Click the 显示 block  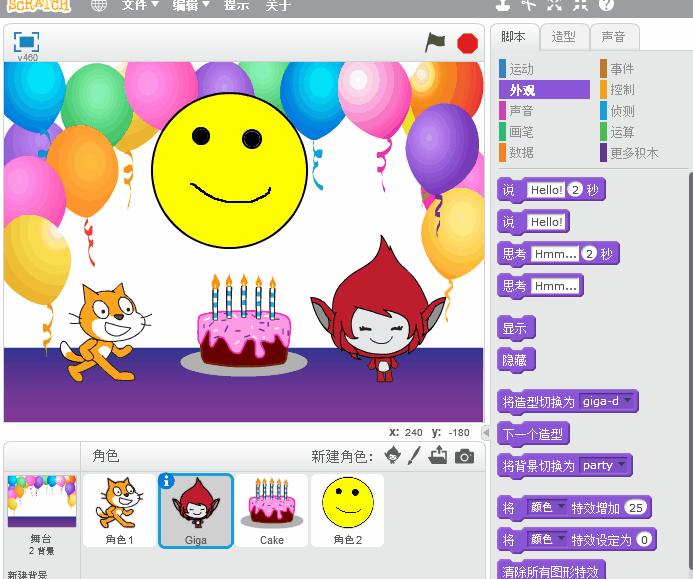coord(516,328)
